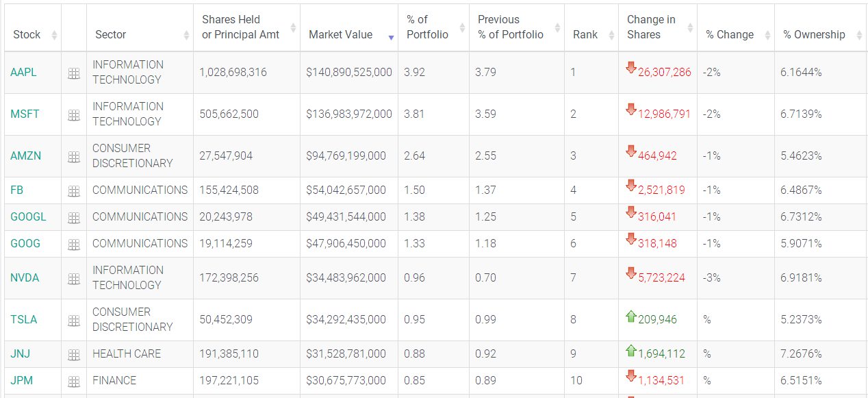
Task: Open the table icon in the AMZN row
Action: [x=74, y=157]
